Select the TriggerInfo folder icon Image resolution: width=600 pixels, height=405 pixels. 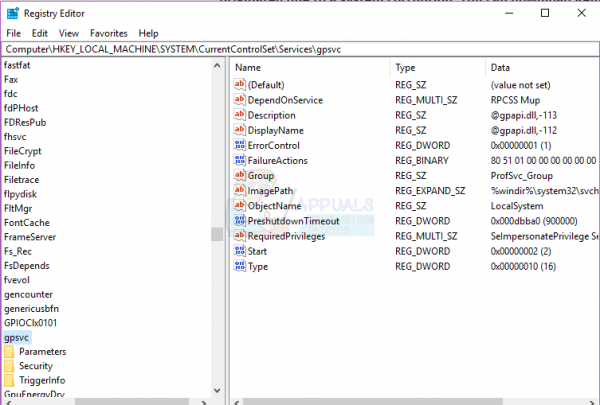[x=10, y=380]
